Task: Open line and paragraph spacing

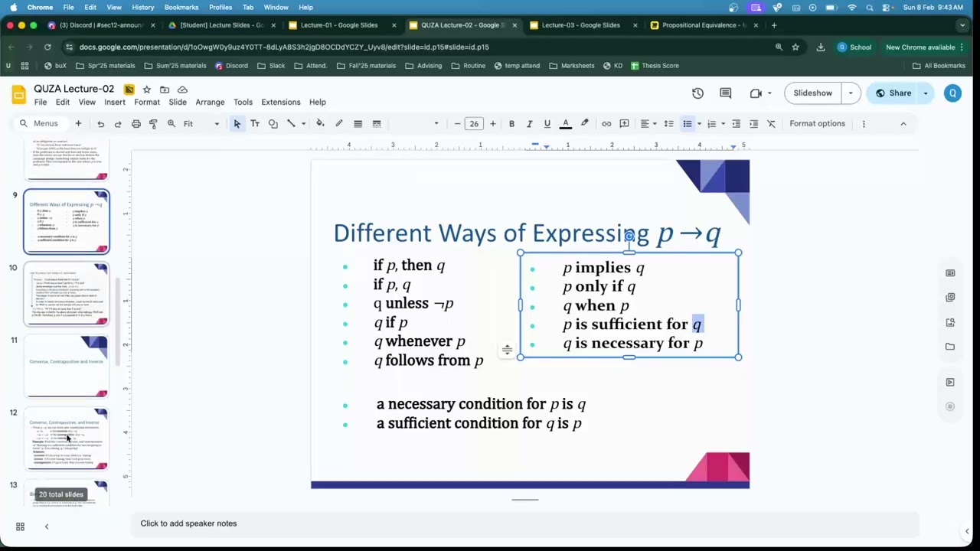Action: (668, 123)
